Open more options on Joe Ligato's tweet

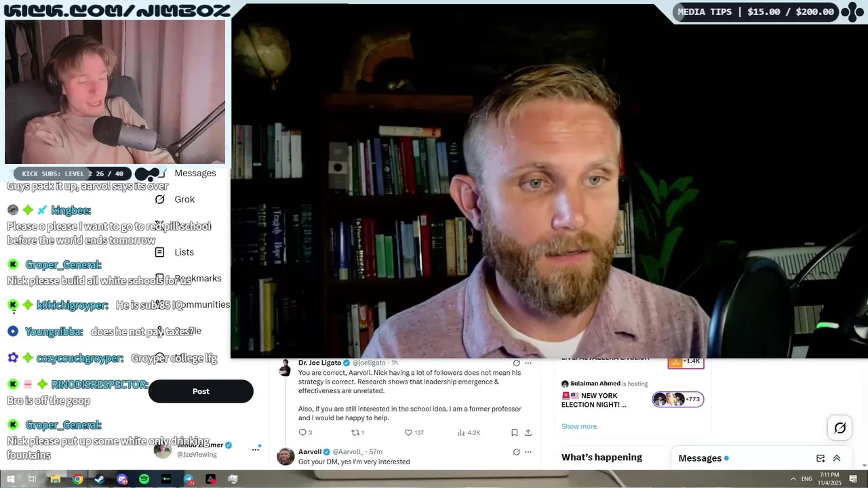point(528,363)
